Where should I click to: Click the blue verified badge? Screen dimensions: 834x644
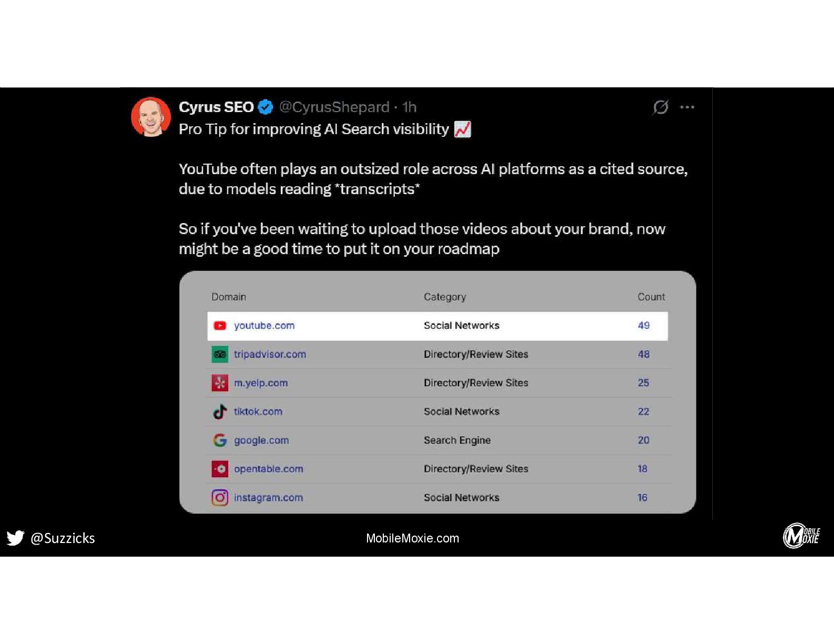(x=266, y=107)
